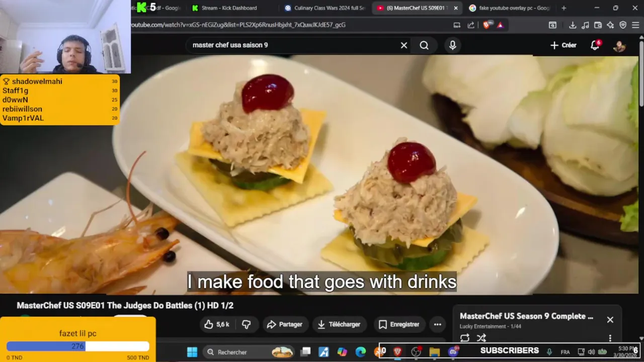Screen dimensions: 644x362
Task: Open YouTube notifications bell
Action: (x=595, y=45)
